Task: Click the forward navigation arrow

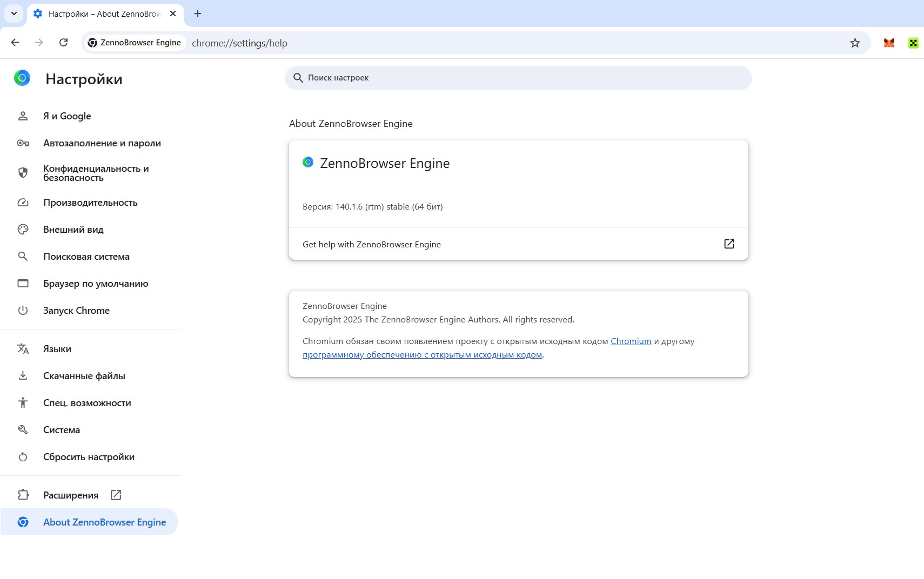Action: point(39,43)
